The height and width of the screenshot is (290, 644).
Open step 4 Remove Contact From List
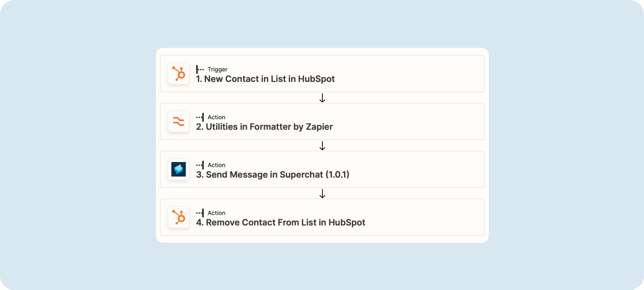(x=322, y=217)
